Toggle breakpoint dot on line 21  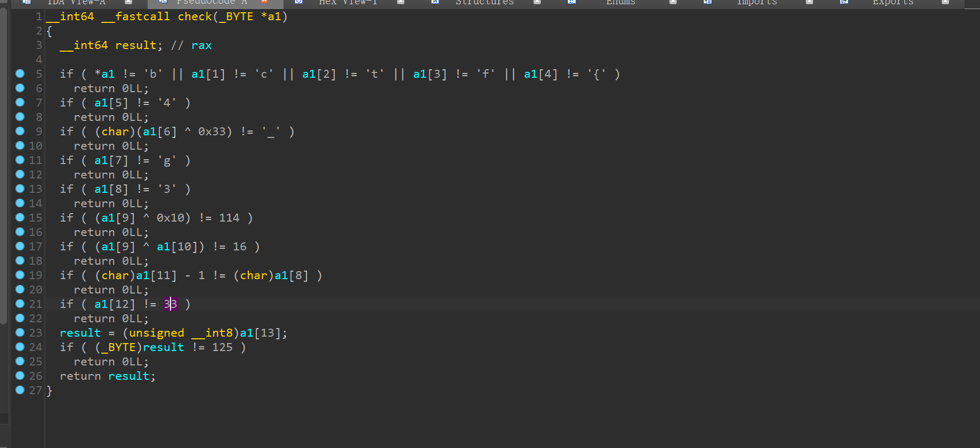point(20,304)
